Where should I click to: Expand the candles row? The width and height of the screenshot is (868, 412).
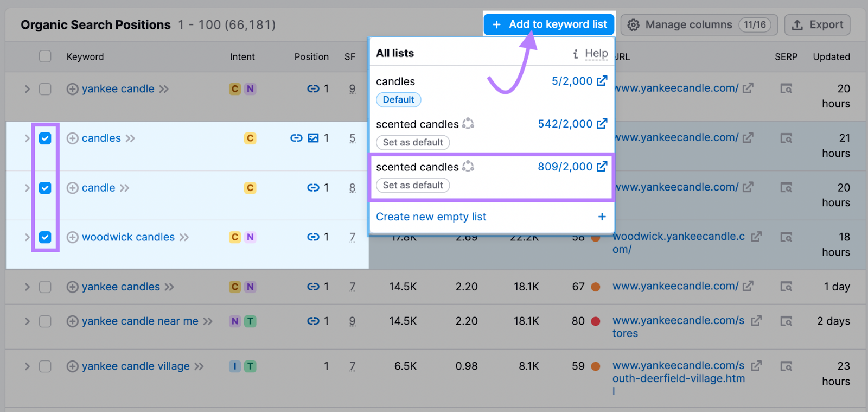(27, 138)
